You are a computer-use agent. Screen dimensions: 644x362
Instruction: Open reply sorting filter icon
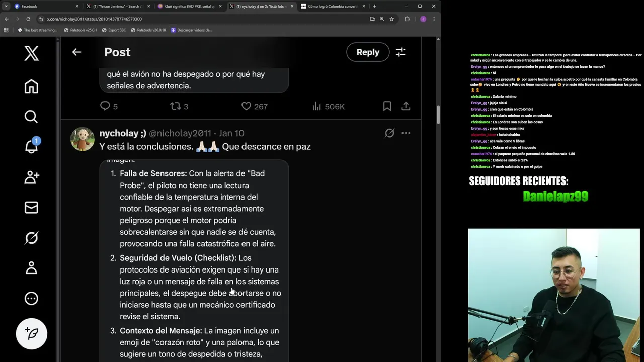tap(400, 52)
